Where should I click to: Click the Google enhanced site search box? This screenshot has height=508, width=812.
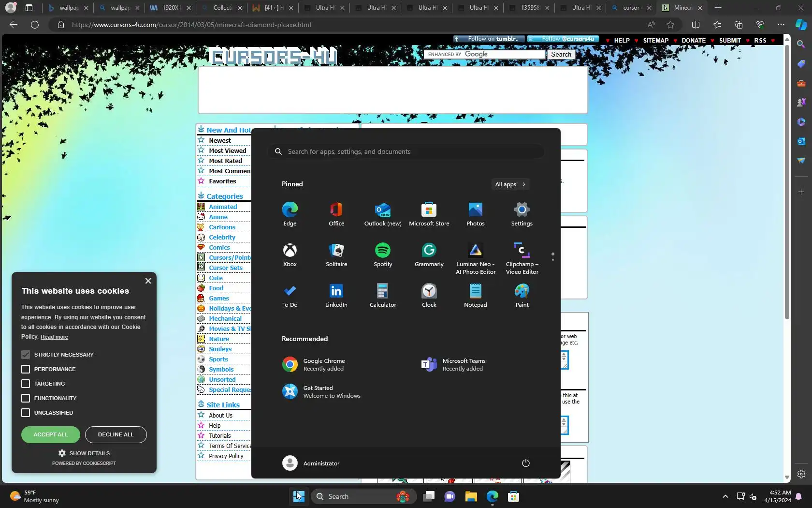[x=484, y=54]
